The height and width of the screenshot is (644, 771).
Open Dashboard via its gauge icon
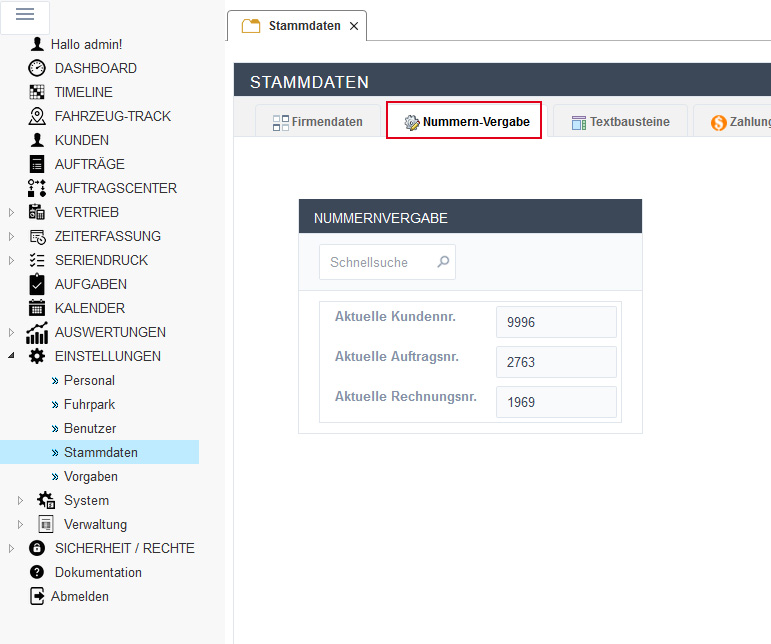(37, 68)
